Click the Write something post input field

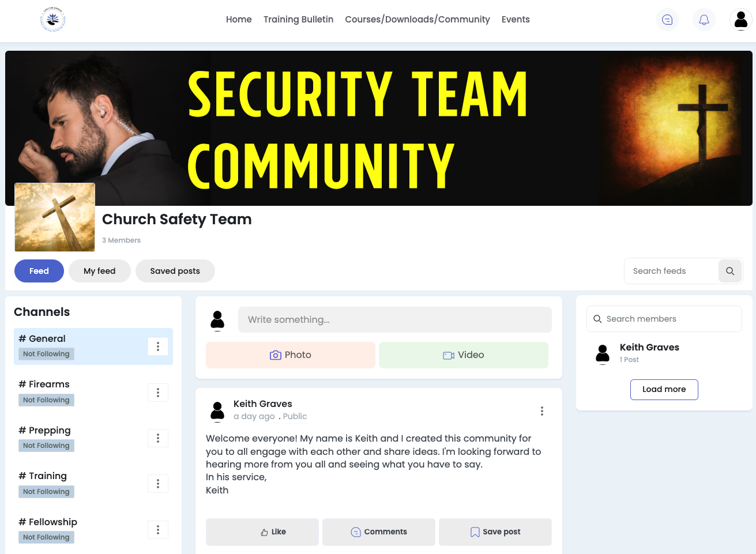click(395, 319)
